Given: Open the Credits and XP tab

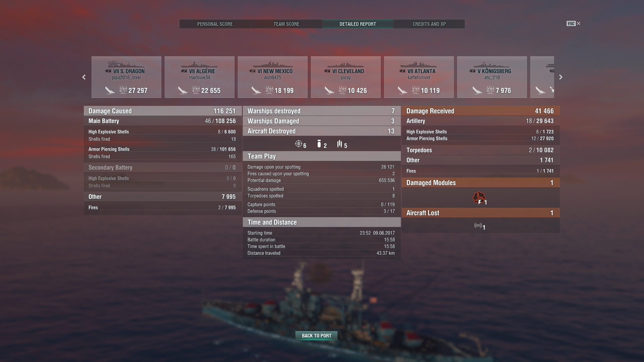Looking at the screenshot, I should 429,24.
